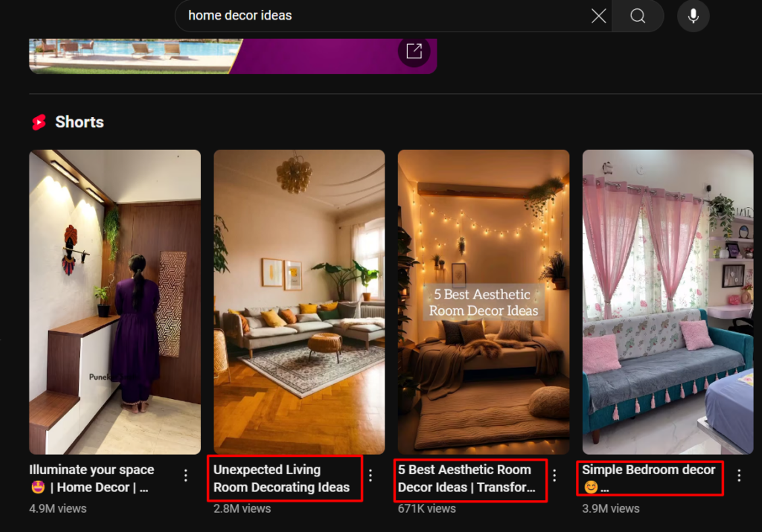Viewport: 762px width, 532px height.
Task: Open 'Unexpected Living Room Decorating Ideas' title
Action: (281, 478)
